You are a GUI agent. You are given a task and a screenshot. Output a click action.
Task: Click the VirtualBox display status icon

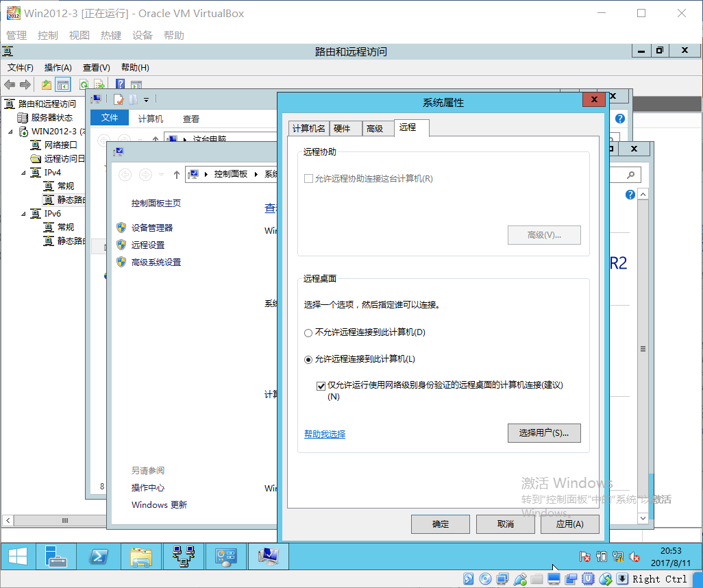[554, 578]
